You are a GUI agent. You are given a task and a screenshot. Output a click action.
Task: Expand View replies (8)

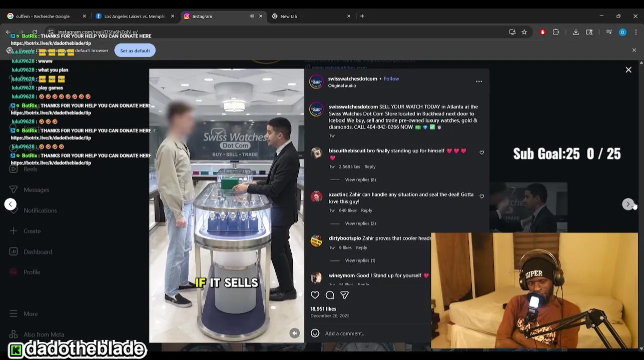tap(360, 179)
